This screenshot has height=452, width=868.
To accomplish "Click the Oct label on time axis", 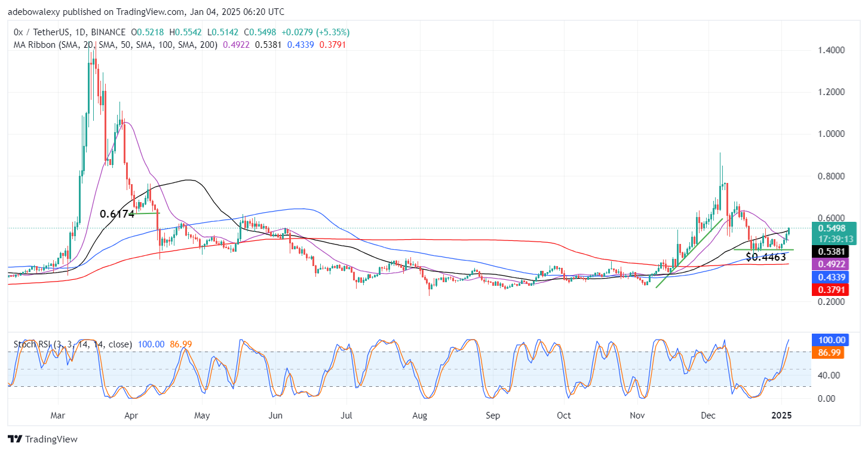I will pos(563,415).
